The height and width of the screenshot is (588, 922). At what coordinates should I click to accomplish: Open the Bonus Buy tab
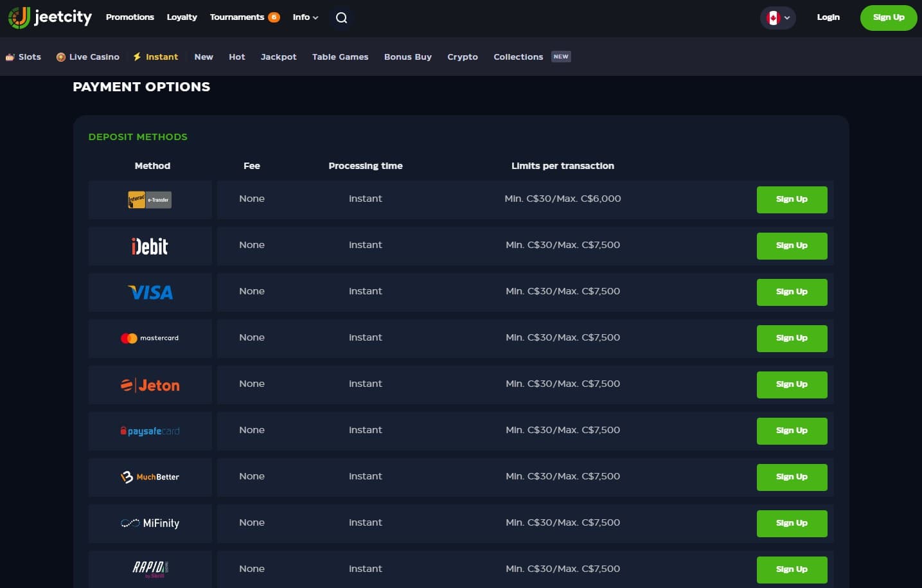408,57
